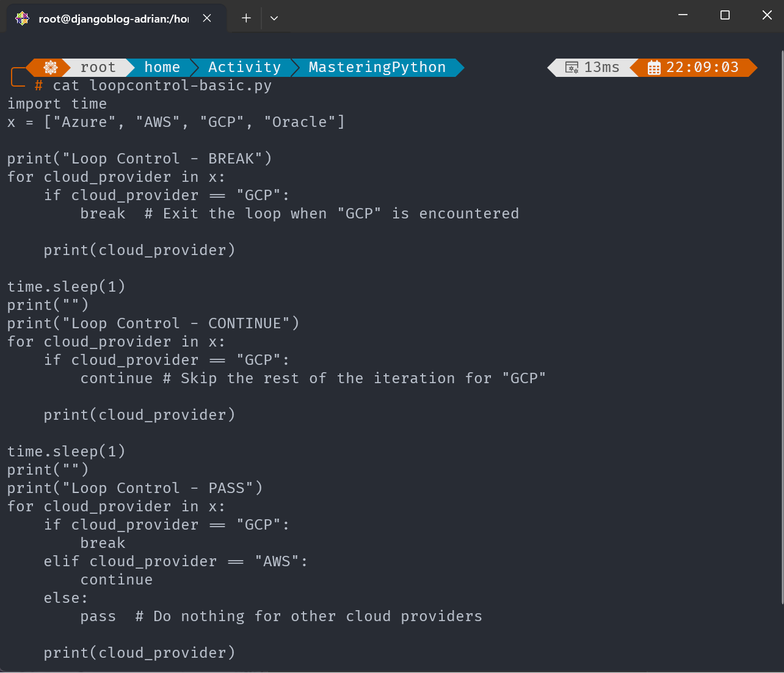The height and width of the screenshot is (673, 784).
Task: Expand the new tab profile dropdown
Action: pos(274,18)
